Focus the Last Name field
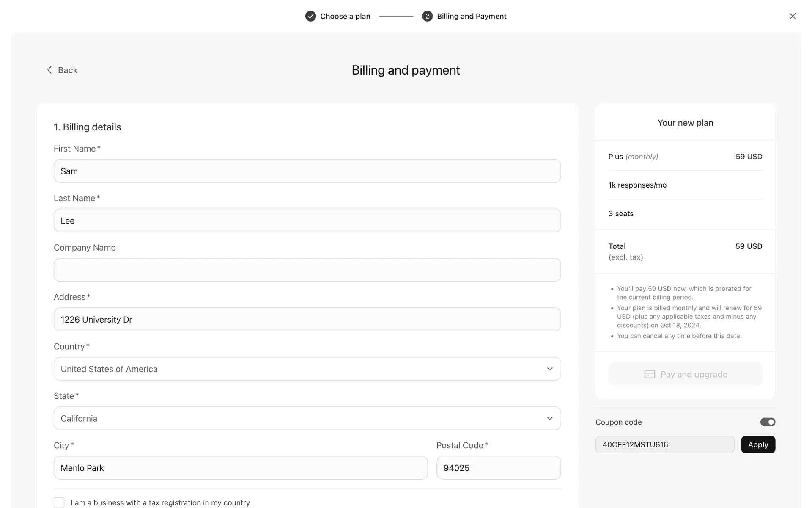The height and width of the screenshot is (508, 812). tap(307, 221)
